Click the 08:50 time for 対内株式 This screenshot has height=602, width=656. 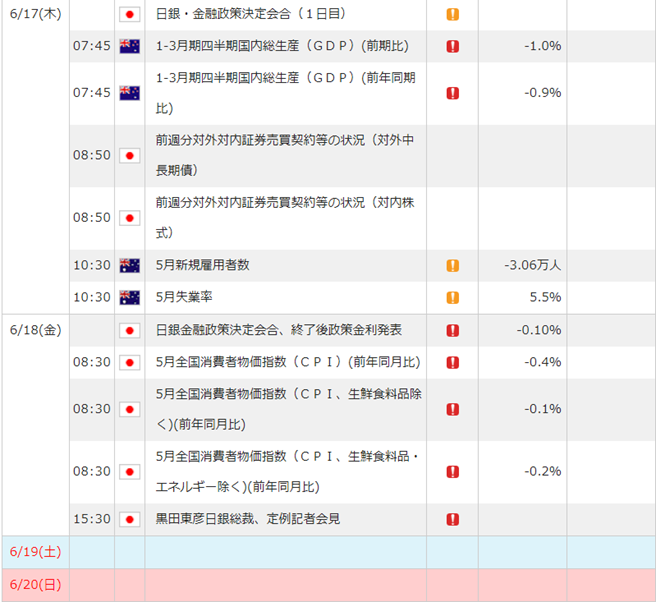coord(92,218)
